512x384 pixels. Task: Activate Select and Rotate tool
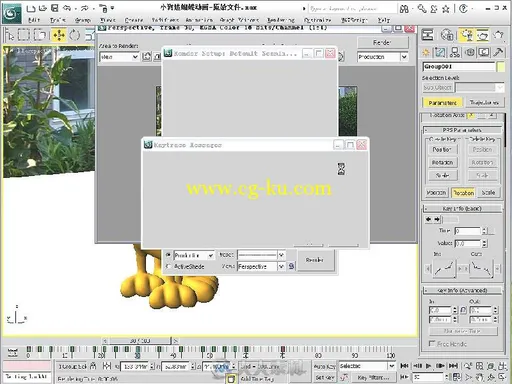(74, 35)
